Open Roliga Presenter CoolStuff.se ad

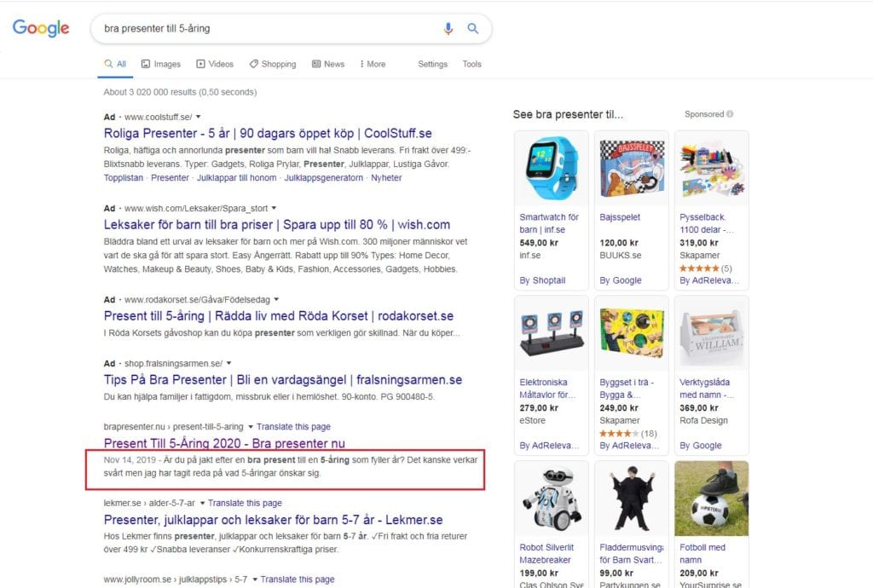[x=268, y=134]
